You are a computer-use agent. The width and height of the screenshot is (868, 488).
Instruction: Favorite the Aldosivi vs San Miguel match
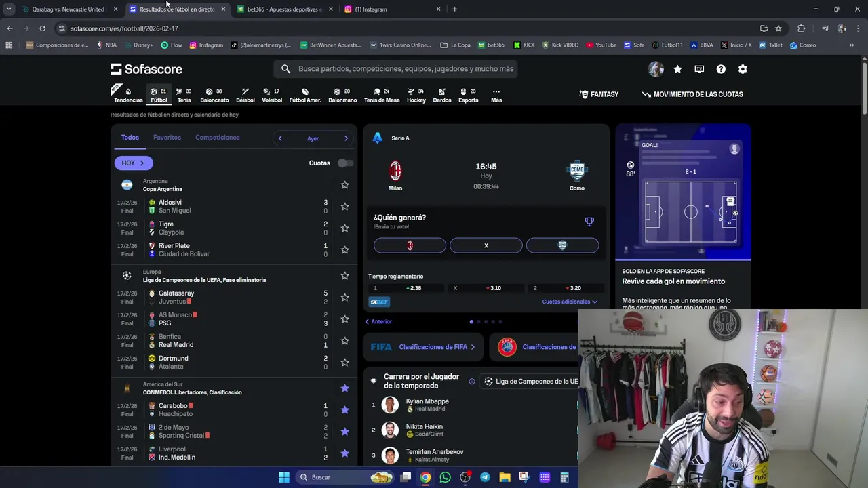[344, 207]
